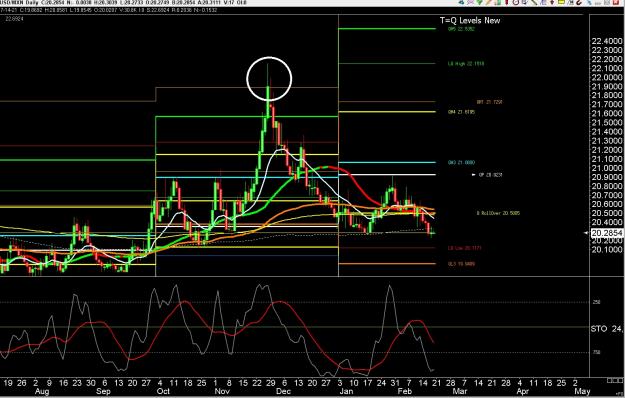The width and height of the screenshot is (625, 398).
Task: Click the 21.5000 price axis value
Action: [607, 123]
